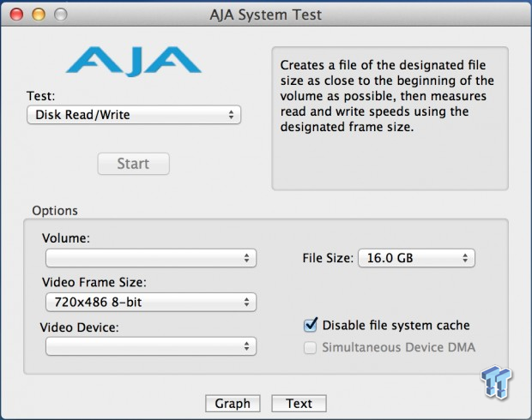Screen dimensions: 532x420
Task: Minimize window with the yellow button
Action: [x=39, y=15]
